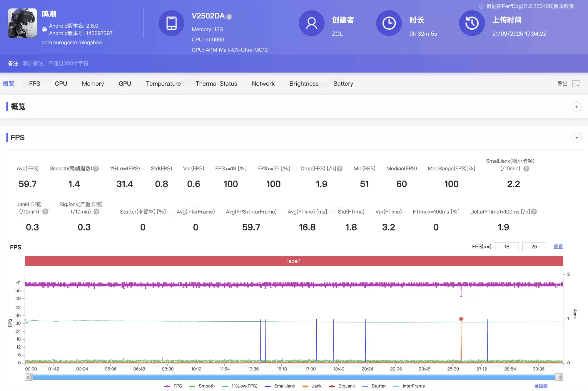
Task: Click help icon next to Smooth(稳帧指数)
Action: [x=96, y=169]
